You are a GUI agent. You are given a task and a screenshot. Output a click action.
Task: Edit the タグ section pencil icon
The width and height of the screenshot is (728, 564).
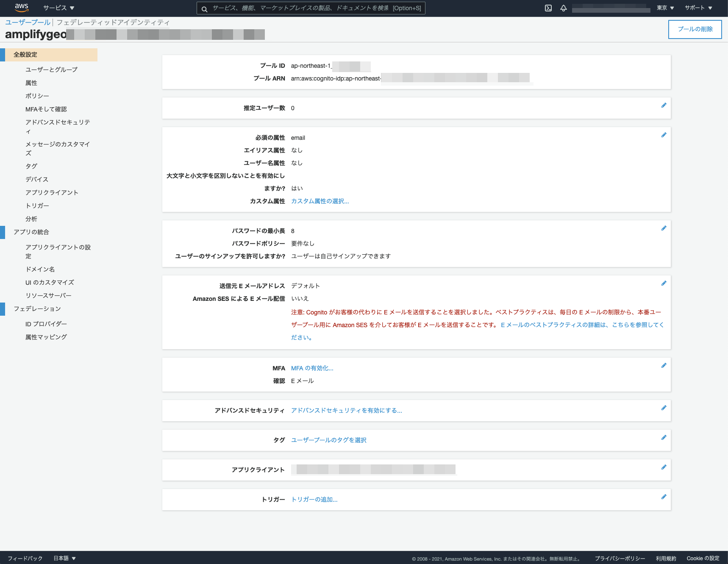(664, 438)
